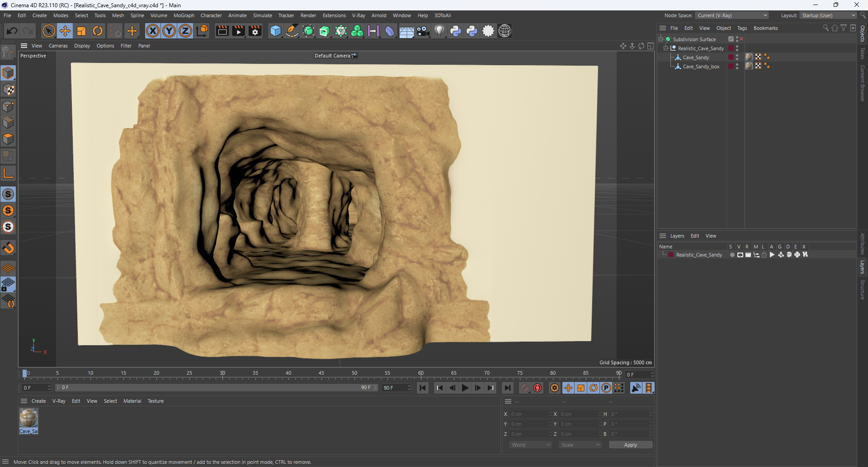The image size is (868, 467).
Task: Toggle the topmost Snap S icon
Action: 8,195
